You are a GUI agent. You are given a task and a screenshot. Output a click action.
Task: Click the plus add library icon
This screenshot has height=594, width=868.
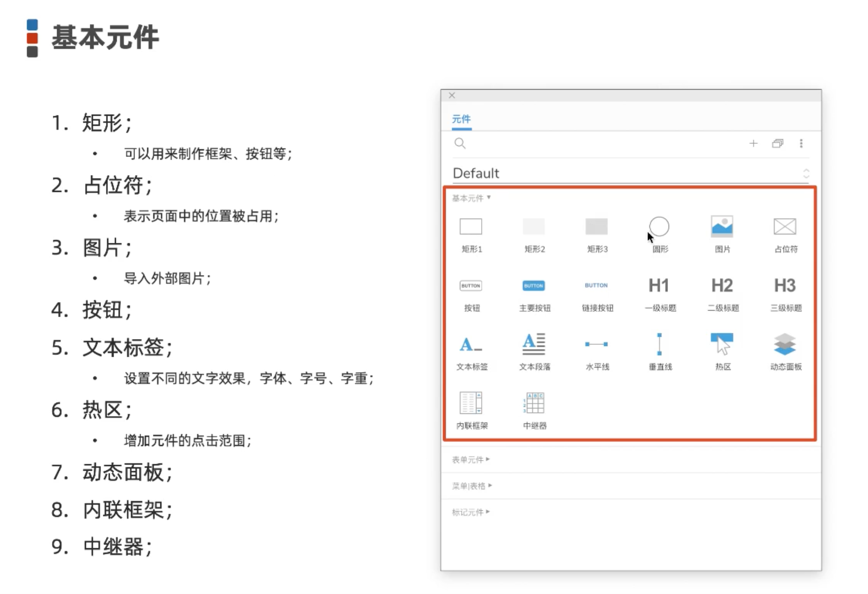tap(753, 143)
